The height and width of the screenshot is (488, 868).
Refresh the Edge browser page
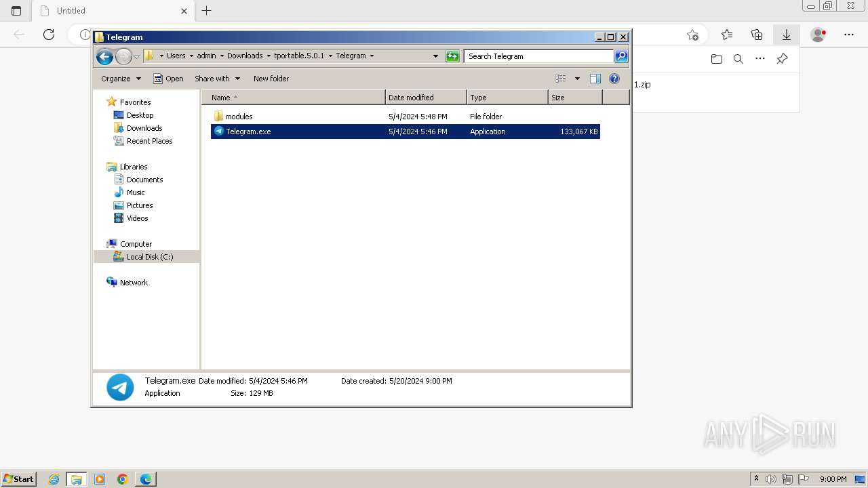click(49, 35)
